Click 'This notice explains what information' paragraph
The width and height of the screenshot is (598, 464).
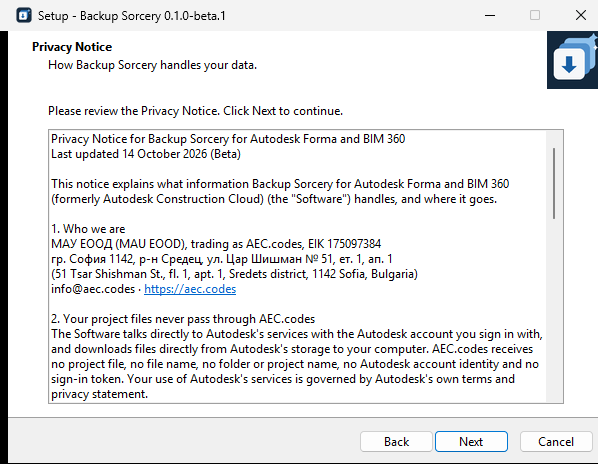coord(280,191)
